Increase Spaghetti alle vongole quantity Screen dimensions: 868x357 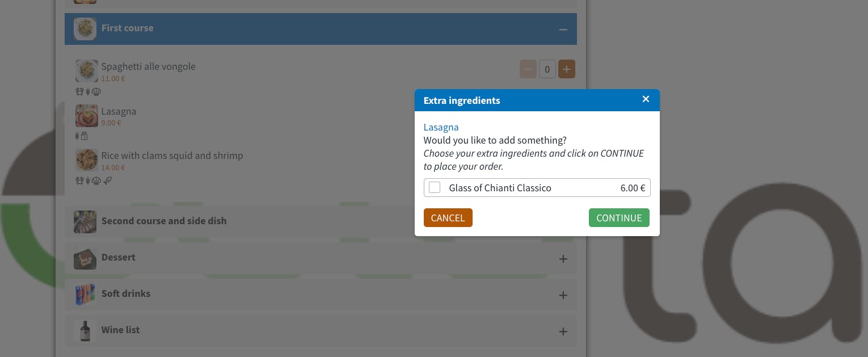point(567,69)
